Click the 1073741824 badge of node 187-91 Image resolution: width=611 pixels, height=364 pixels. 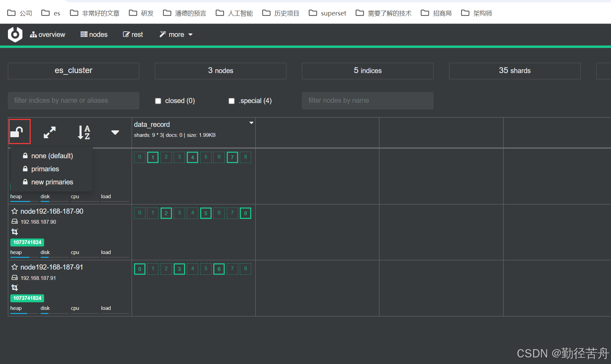pyautogui.click(x=27, y=298)
